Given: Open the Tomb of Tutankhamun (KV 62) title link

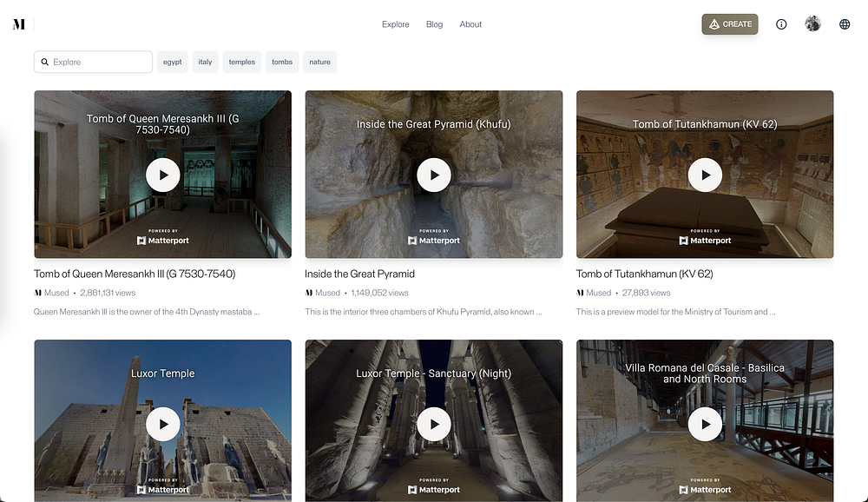Looking at the screenshot, I should pos(644,274).
